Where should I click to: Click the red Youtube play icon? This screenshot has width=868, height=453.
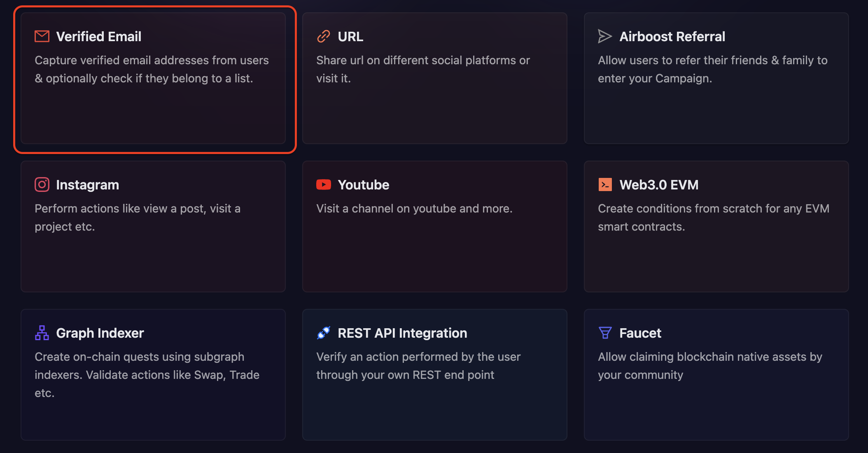[323, 184]
